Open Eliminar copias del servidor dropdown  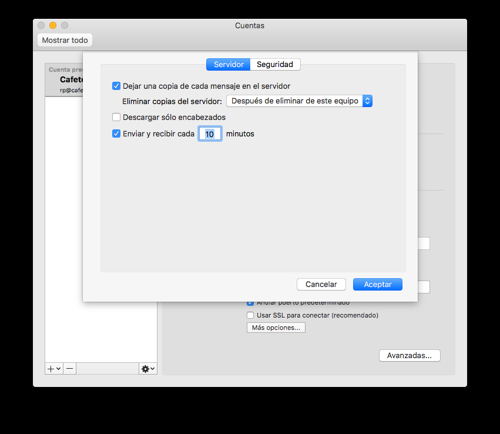(299, 101)
